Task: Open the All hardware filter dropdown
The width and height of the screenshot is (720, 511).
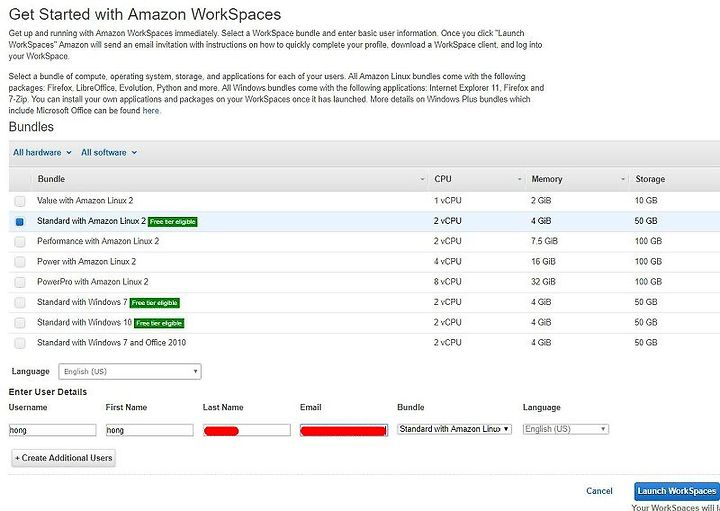Action: (42, 152)
